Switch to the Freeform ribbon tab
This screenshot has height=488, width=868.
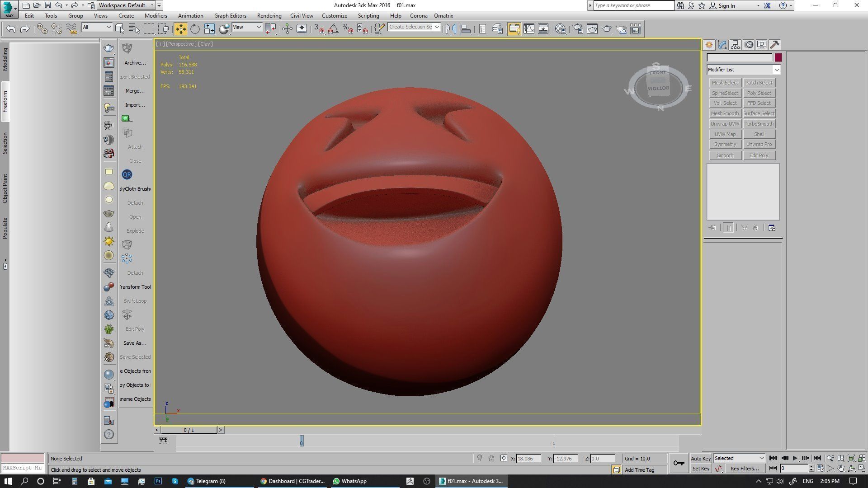pos(5,102)
